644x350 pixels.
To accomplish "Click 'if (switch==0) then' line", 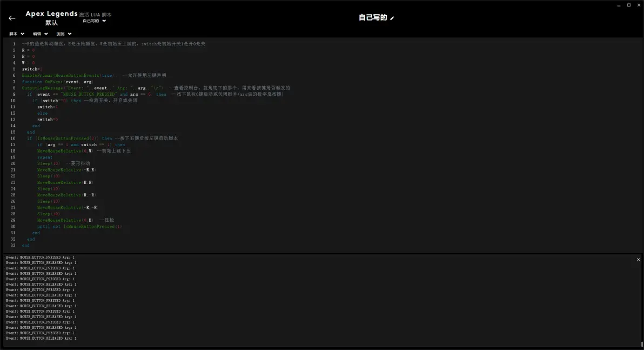I will (57, 101).
